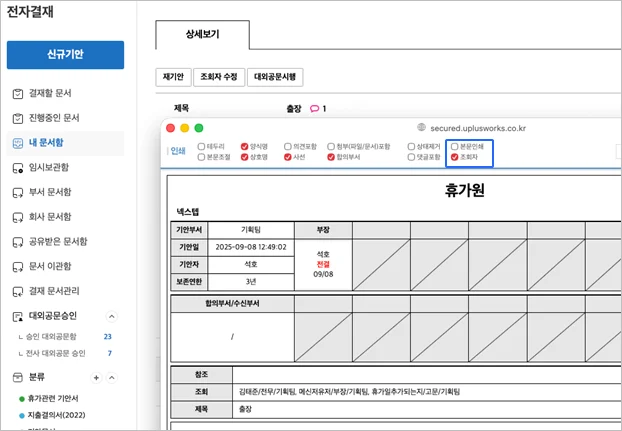622x431 pixels.
Task: Toggle the 조회자 checkbox
Action: [455, 157]
